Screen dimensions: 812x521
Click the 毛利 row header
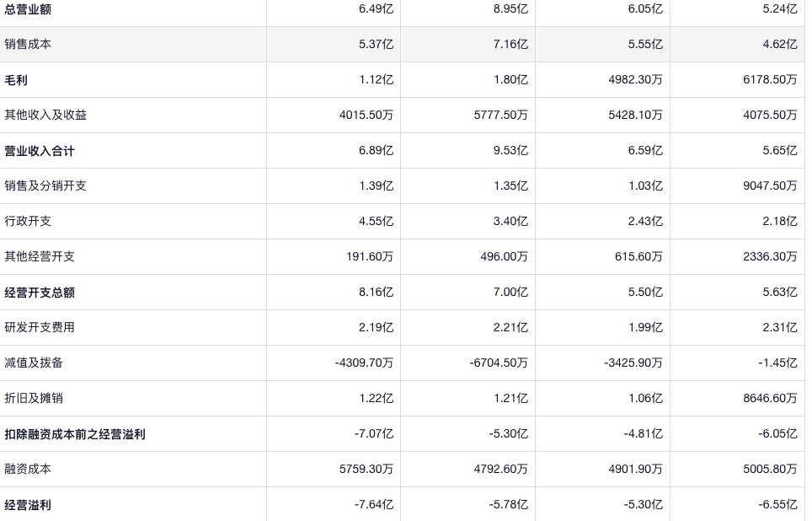[x=16, y=79]
